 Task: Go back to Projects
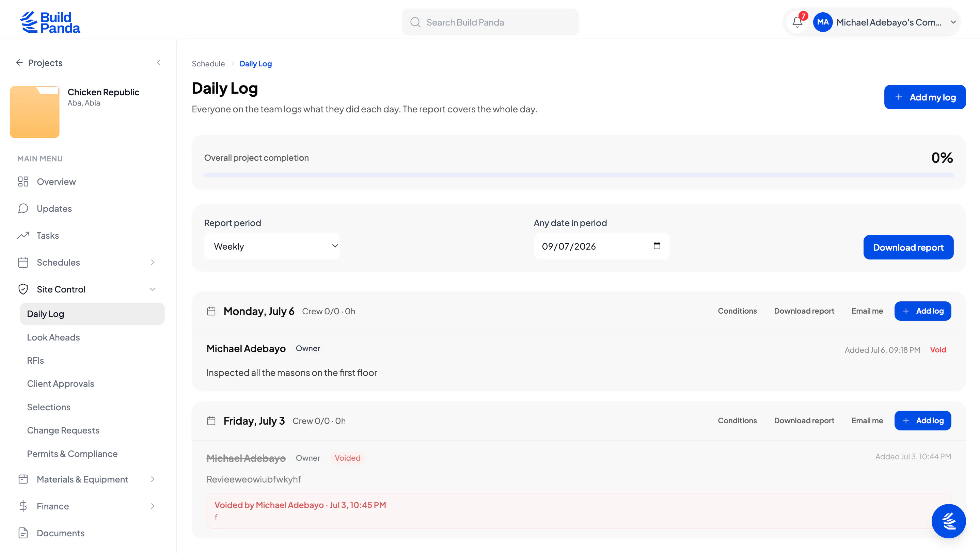[39, 63]
